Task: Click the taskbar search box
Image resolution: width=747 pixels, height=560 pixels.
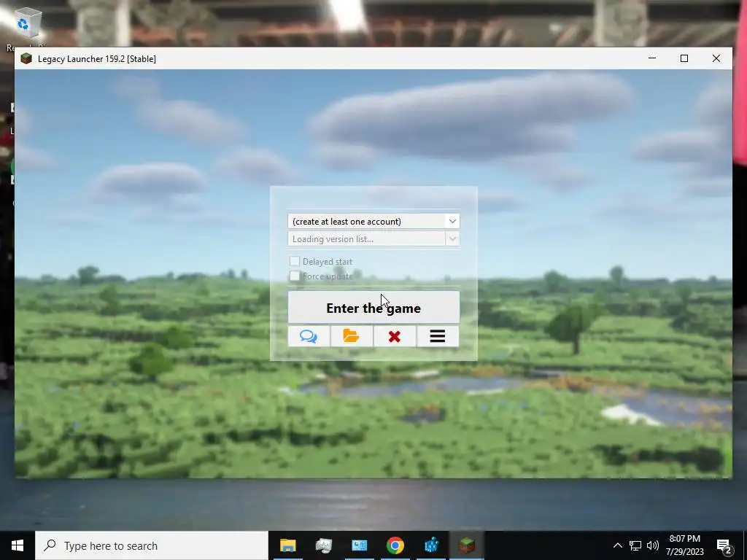Action: coord(152,545)
